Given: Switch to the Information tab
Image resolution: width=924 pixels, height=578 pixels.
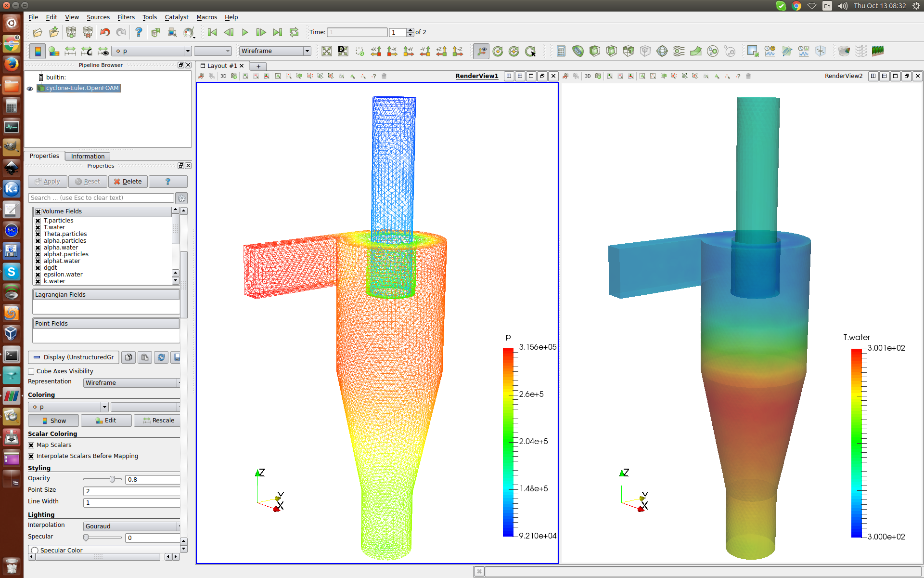Looking at the screenshot, I should [88, 156].
